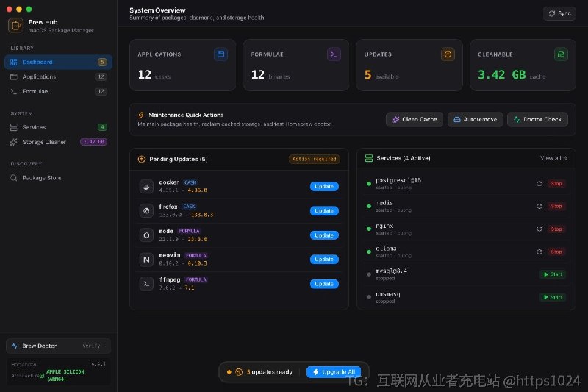
Task: Open the View all services link
Action: [553, 158]
